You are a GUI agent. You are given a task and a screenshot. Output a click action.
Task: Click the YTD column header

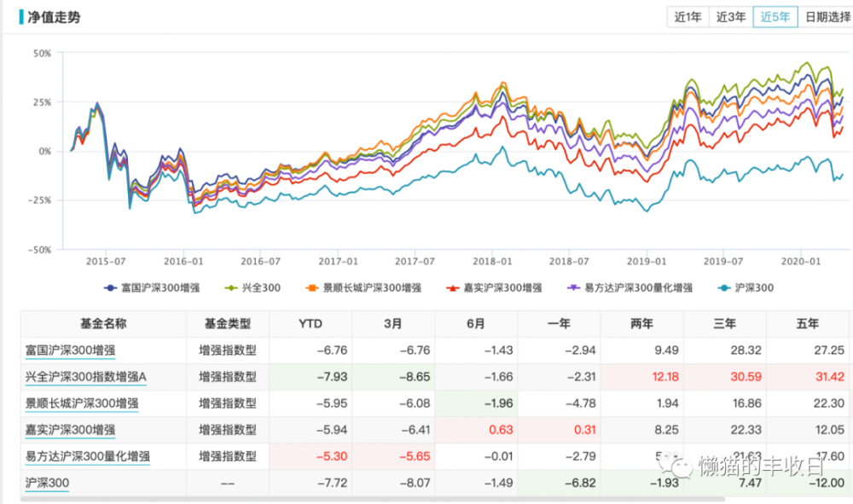[310, 324]
